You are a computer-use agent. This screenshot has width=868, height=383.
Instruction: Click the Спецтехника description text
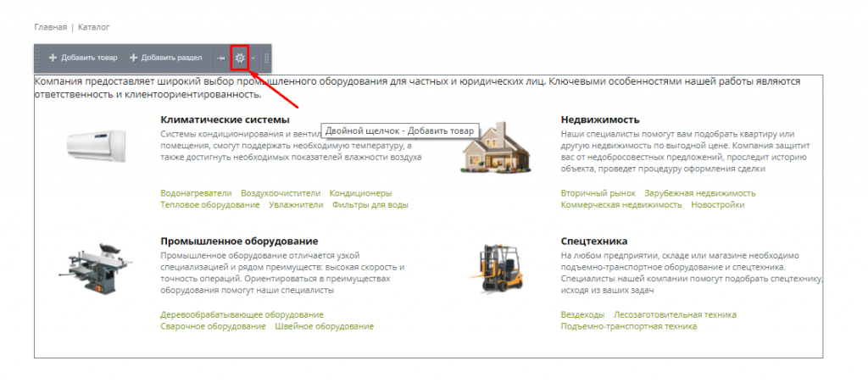click(691, 273)
